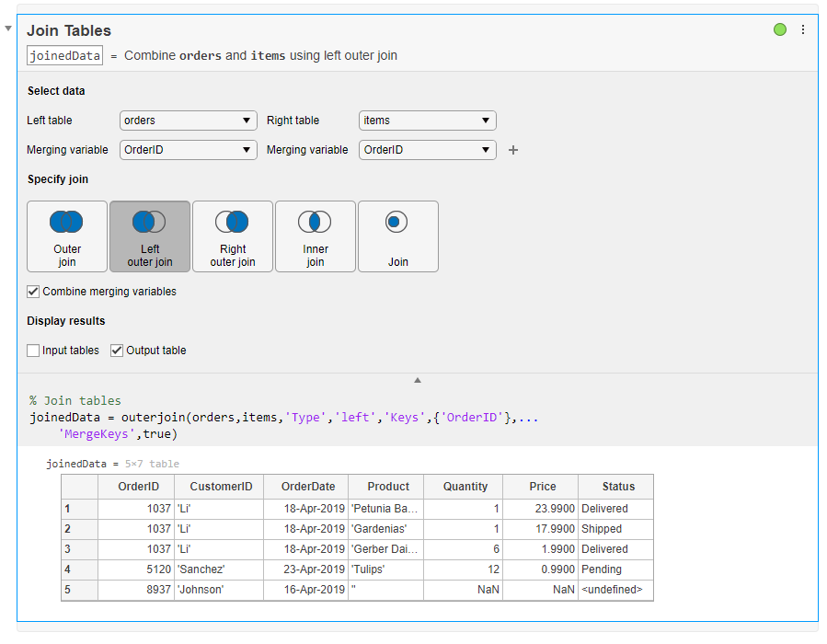827x644 pixels.
Task: Click the green status indicator circle
Action: click(x=780, y=30)
